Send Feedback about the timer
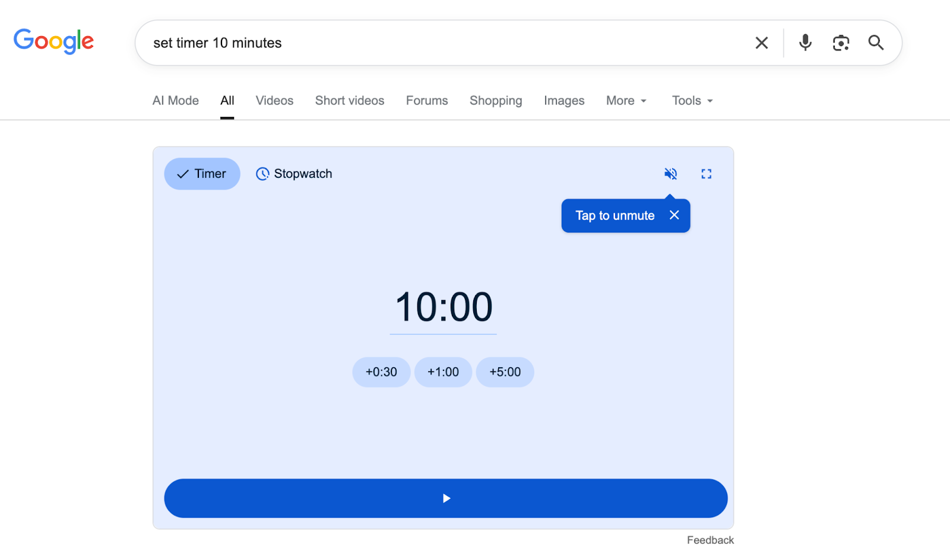Image resolution: width=950 pixels, height=560 pixels. [710, 540]
